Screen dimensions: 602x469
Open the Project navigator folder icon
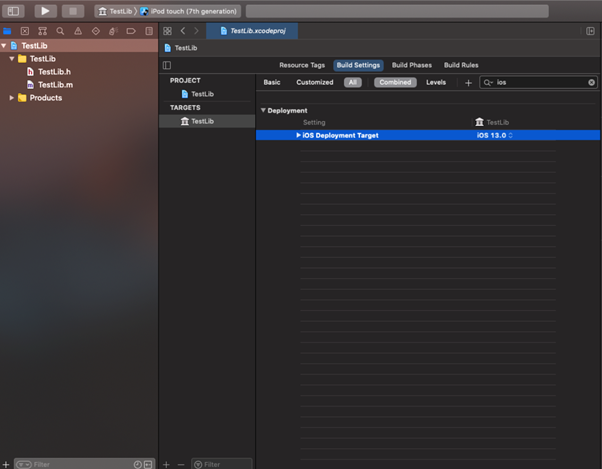[7, 31]
